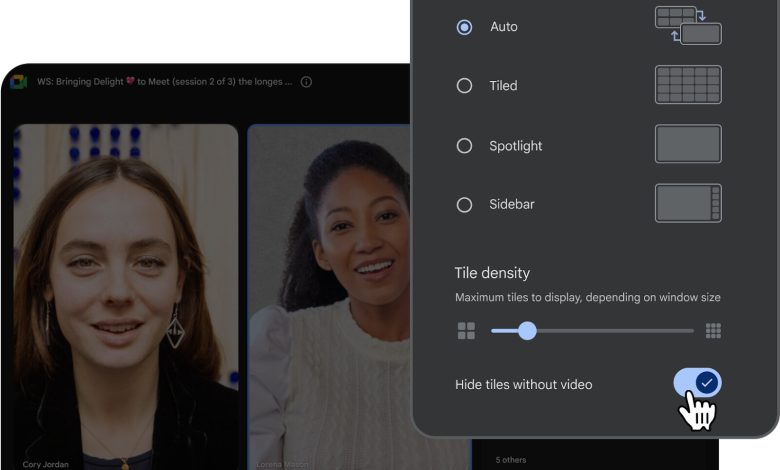Open the meeting details info icon
This screenshot has height=470, width=780.
[x=306, y=82]
